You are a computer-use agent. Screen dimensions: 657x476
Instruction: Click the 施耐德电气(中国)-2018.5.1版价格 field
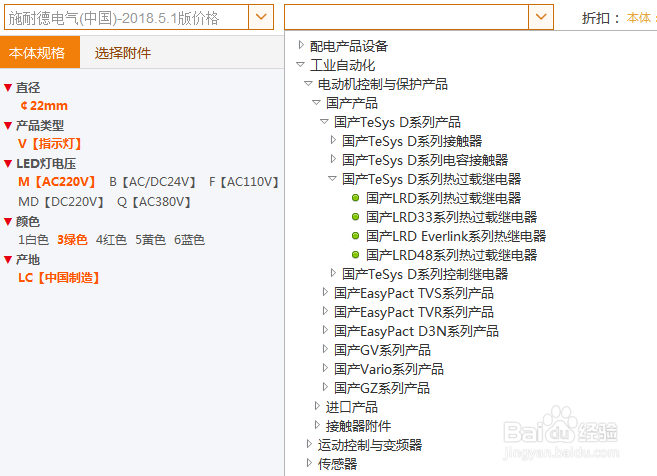[127, 17]
